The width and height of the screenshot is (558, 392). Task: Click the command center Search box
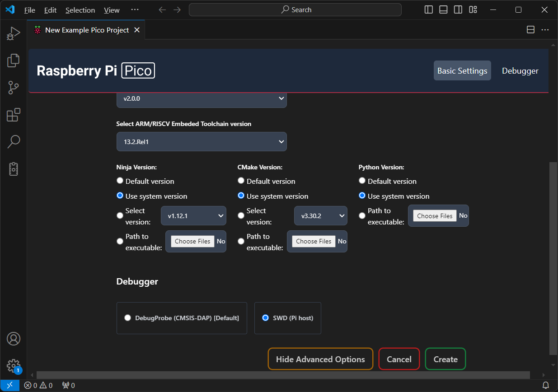pos(295,9)
